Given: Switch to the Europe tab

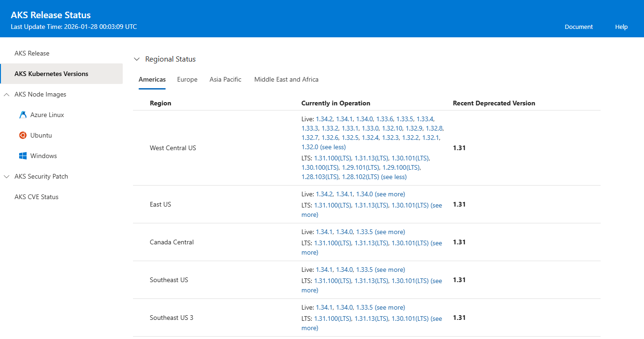Looking at the screenshot, I should point(187,79).
